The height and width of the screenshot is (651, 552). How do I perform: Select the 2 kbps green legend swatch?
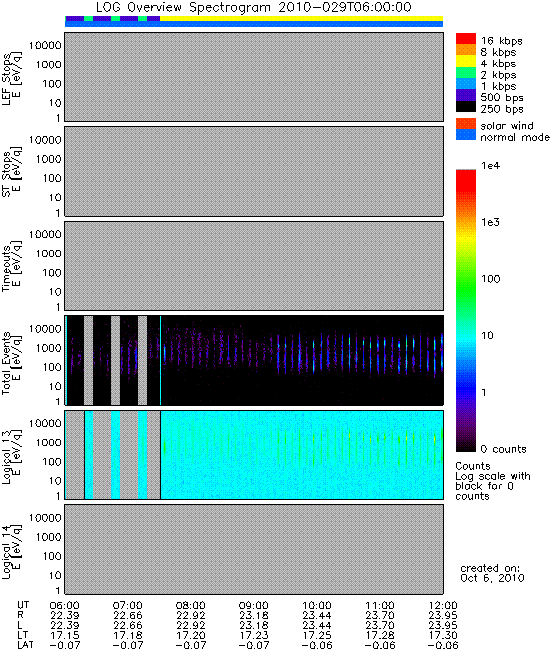466,73
